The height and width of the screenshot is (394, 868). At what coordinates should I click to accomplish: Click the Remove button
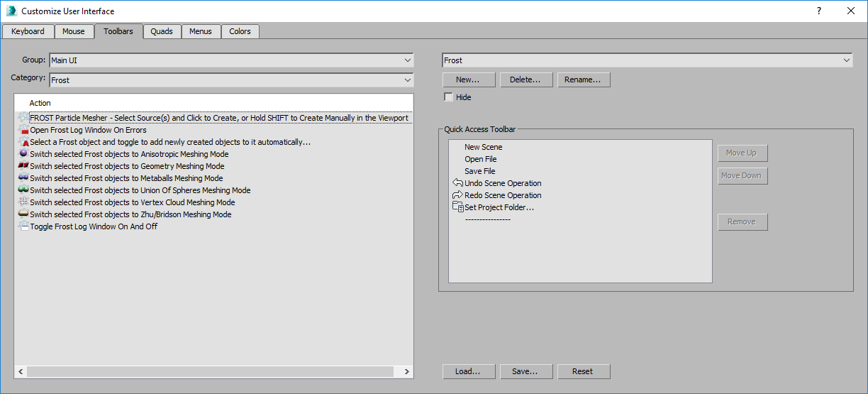click(x=742, y=221)
